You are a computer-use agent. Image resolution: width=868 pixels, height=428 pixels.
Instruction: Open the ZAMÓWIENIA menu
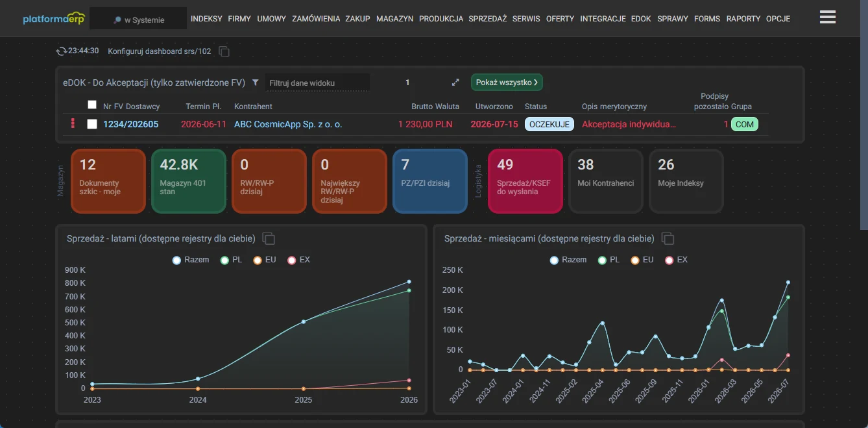[x=316, y=19]
